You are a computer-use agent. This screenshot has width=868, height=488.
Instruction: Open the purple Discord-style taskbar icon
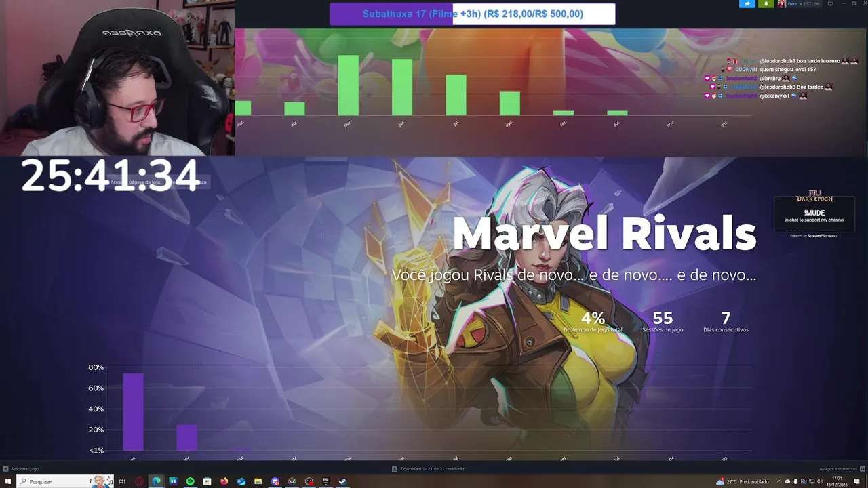coord(275,481)
